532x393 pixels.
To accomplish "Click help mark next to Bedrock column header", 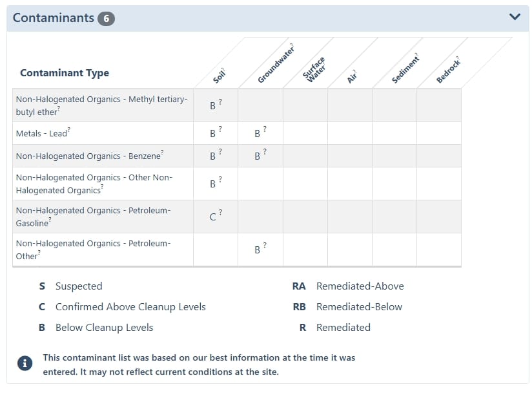I will coord(457,58).
